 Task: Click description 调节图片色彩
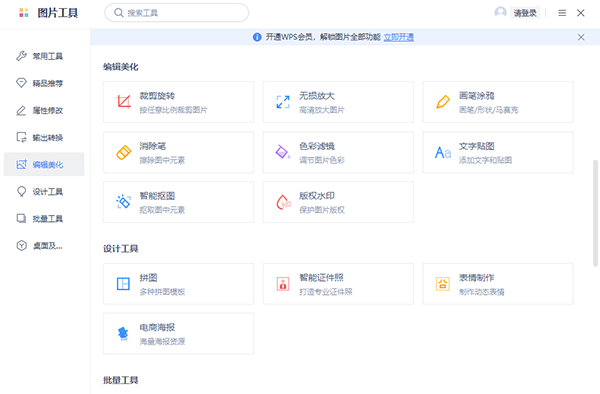click(322, 160)
